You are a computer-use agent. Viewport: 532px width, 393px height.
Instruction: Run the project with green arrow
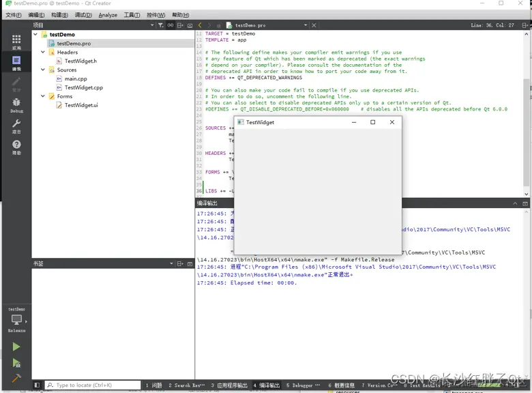pos(16,347)
